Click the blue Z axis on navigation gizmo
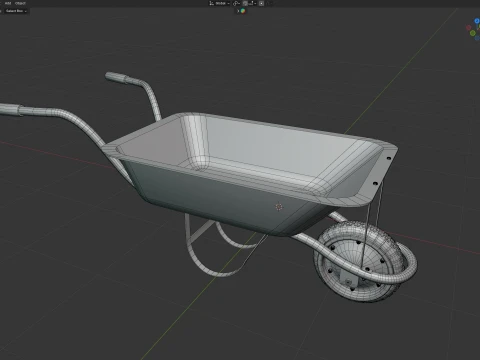This screenshot has height=360, width=480. (477, 21)
